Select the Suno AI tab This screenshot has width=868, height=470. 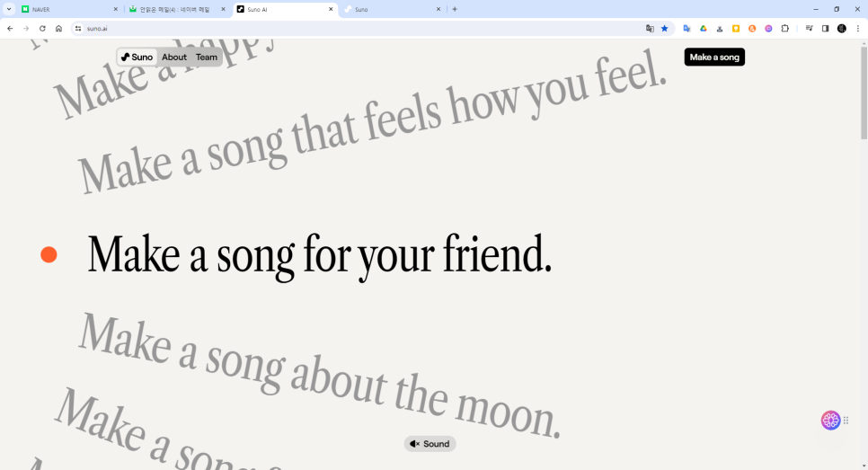(285, 9)
